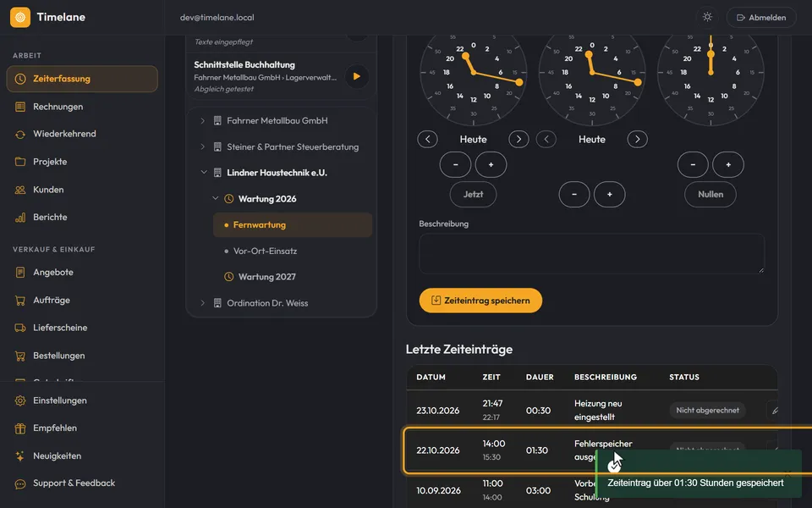
Task: Collapse the Lindner Haustechnik e.U. node
Action: (204, 173)
